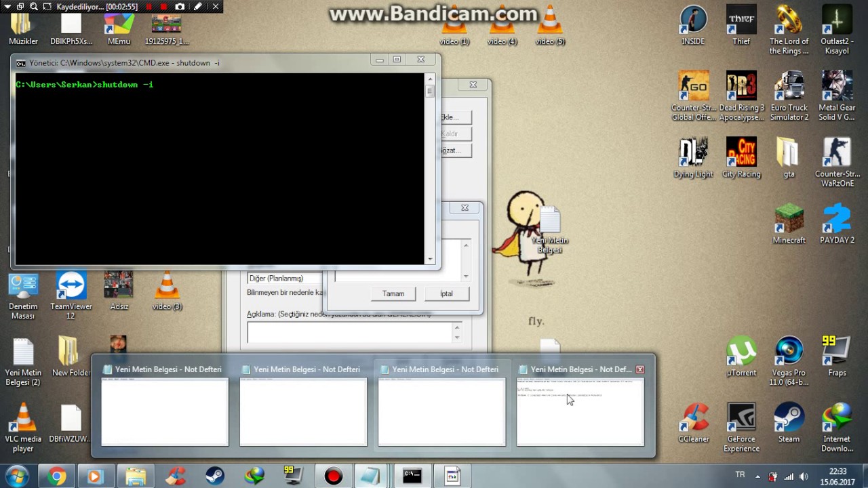Switch to CMD window taskbar button

click(x=412, y=476)
